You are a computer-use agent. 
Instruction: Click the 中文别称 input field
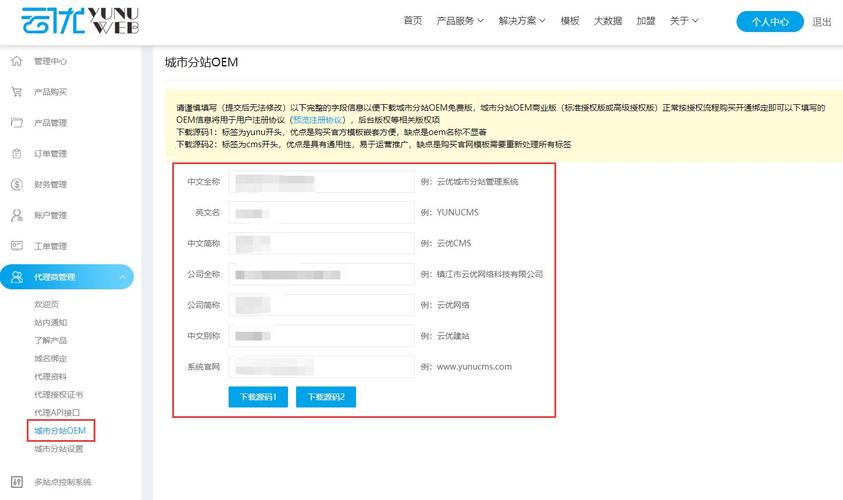pos(322,336)
